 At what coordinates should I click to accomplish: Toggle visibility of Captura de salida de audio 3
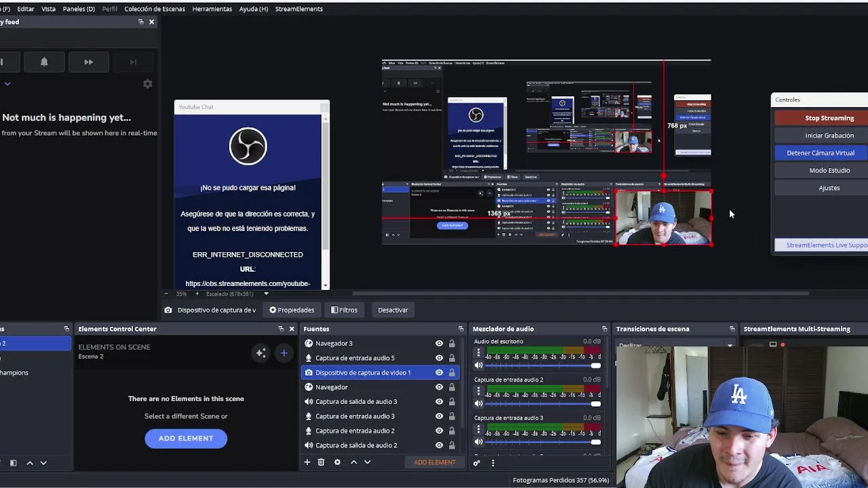click(x=439, y=402)
